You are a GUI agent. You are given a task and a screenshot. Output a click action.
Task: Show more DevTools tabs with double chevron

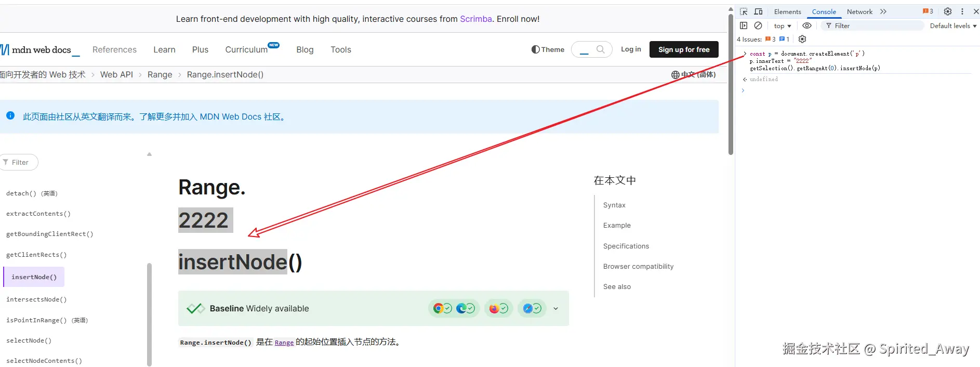point(883,11)
